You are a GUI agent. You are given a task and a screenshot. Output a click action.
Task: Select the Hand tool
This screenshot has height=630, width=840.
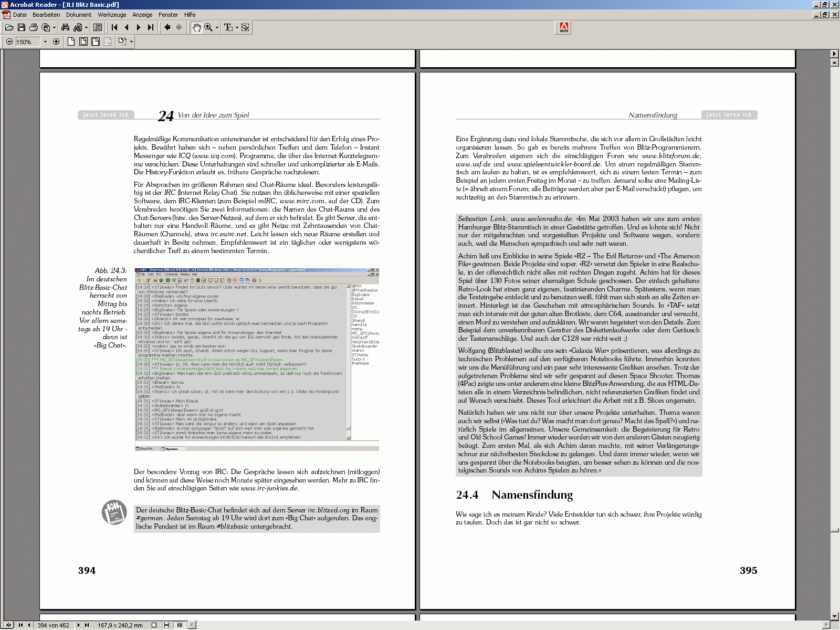tap(196, 27)
